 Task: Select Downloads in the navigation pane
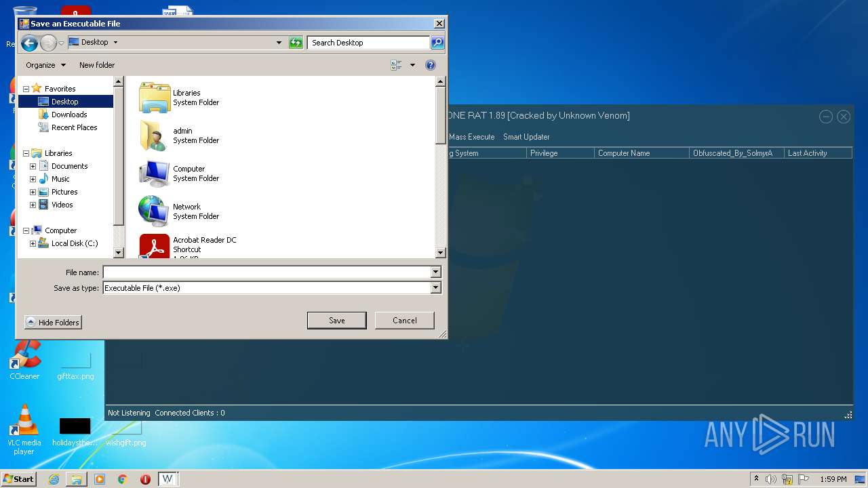pos(69,115)
